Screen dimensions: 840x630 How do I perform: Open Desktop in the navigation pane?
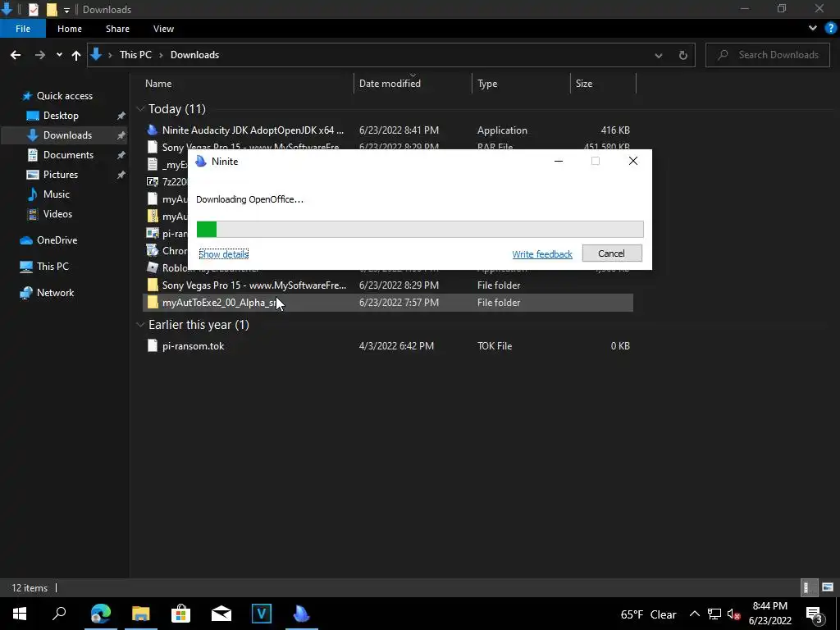[x=61, y=116]
